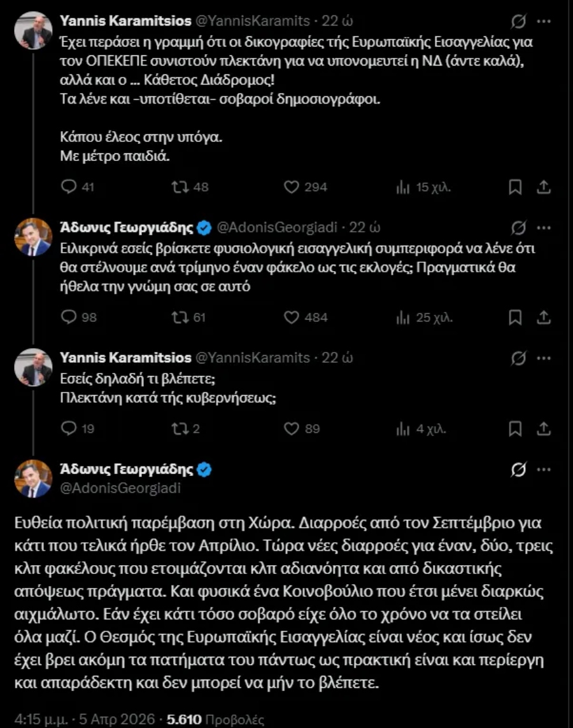Open Άδωνις Γεωργιάδης avatar on main tweet

pos(33,479)
